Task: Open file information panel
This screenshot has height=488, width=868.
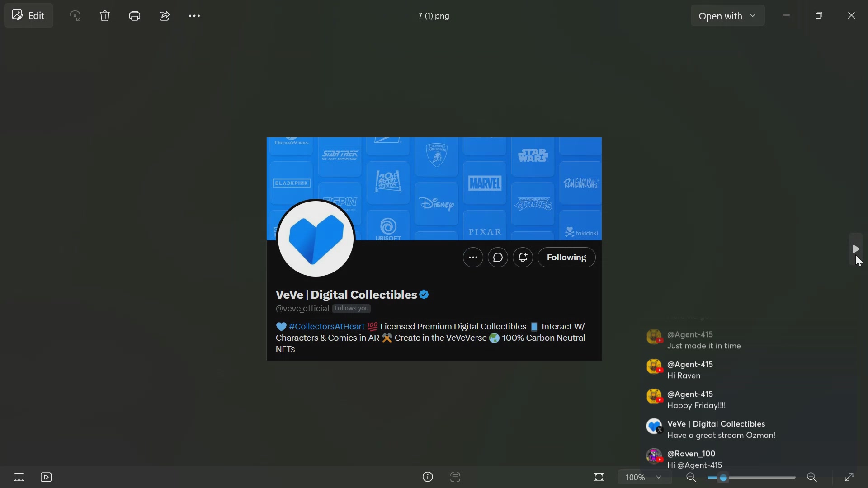Action: tap(428, 477)
